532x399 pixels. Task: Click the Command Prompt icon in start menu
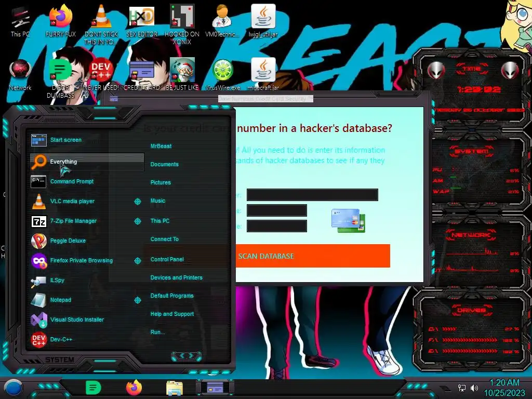pyautogui.click(x=38, y=181)
